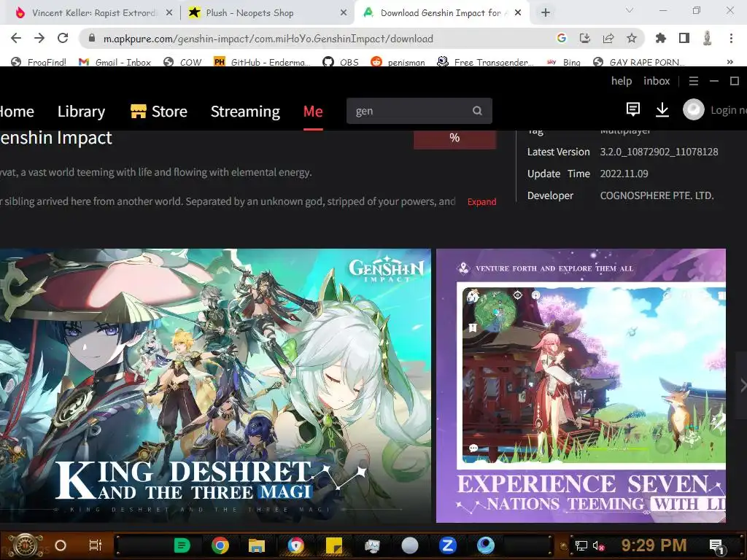Image resolution: width=747 pixels, height=560 pixels.
Task: Close the Plush - Neopets Shop tab
Action: coord(344,13)
